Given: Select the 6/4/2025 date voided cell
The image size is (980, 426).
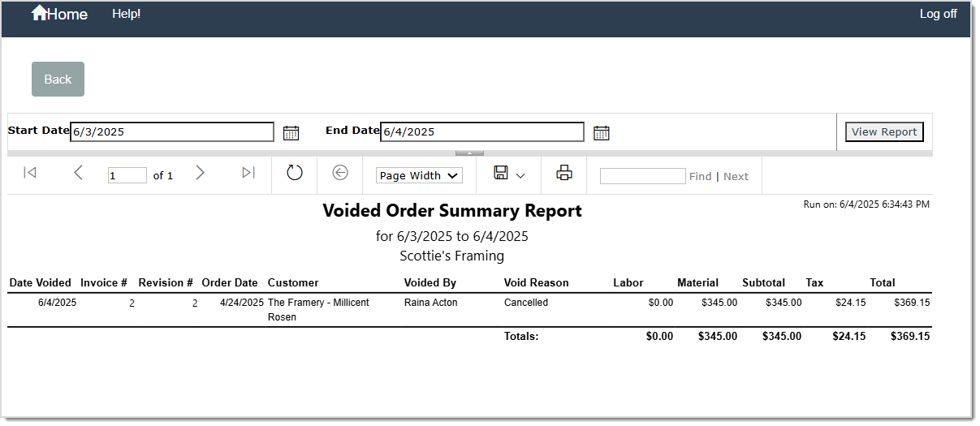Looking at the screenshot, I should 58,303.
